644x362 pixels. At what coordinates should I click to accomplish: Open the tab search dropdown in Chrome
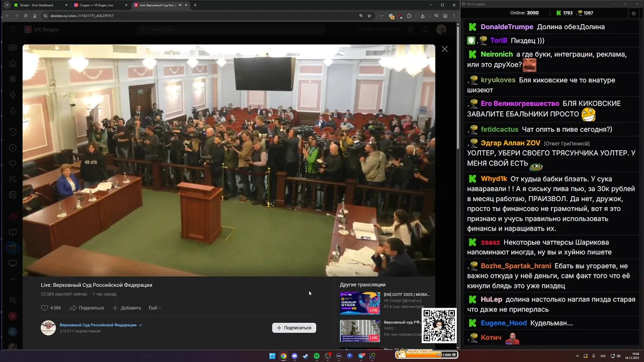pos(7,5)
